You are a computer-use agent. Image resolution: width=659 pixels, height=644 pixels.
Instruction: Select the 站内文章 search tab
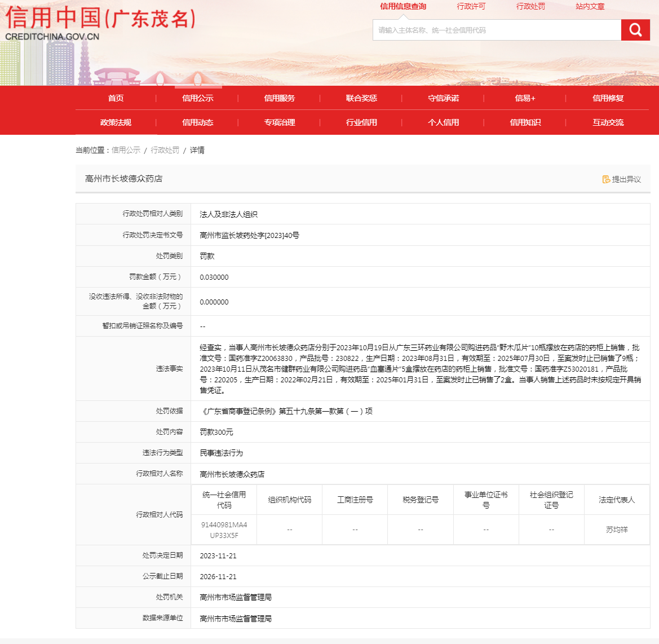[x=590, y=7]
